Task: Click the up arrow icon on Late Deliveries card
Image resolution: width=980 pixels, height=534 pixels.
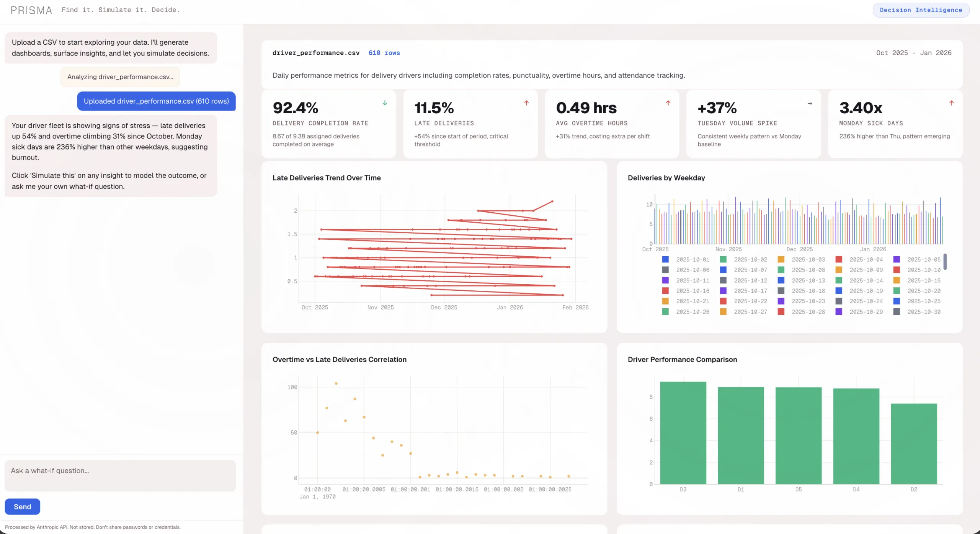Action: pos(526,103)
